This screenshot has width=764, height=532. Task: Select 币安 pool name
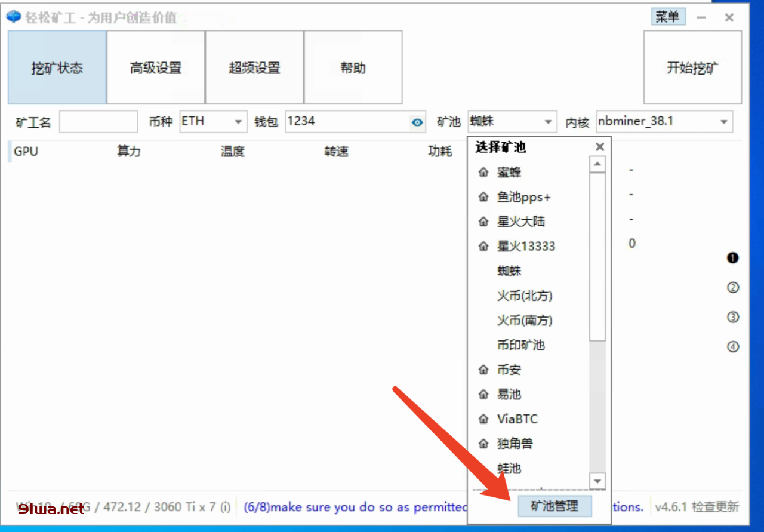coord(509,370)
